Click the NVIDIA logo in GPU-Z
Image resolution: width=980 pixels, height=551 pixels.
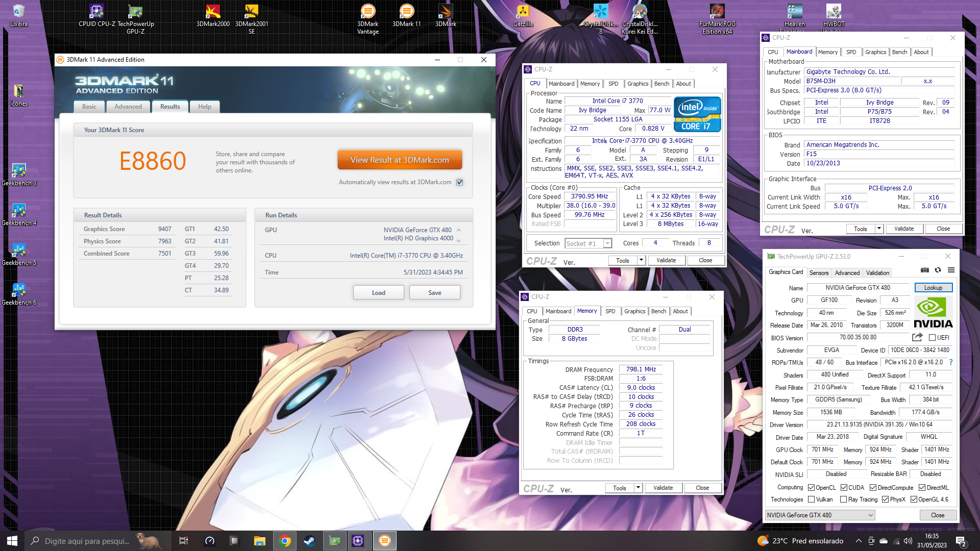(x=933, y=313)
